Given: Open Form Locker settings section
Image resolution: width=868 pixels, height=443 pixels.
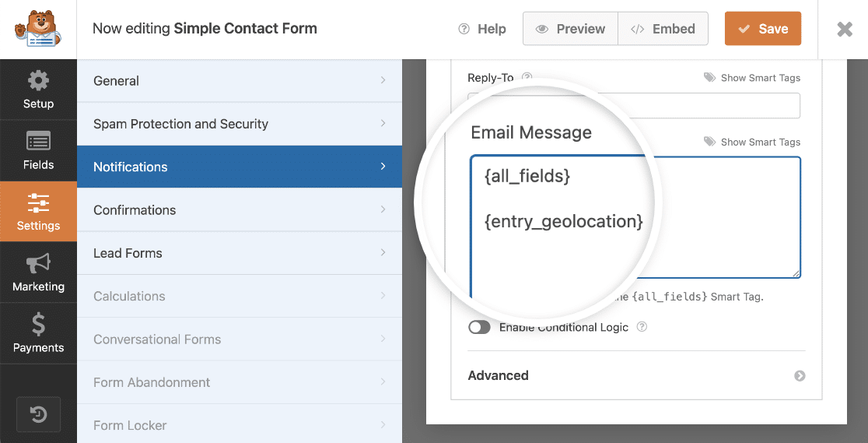Looking at the screenshot, I should pos(239,425).
